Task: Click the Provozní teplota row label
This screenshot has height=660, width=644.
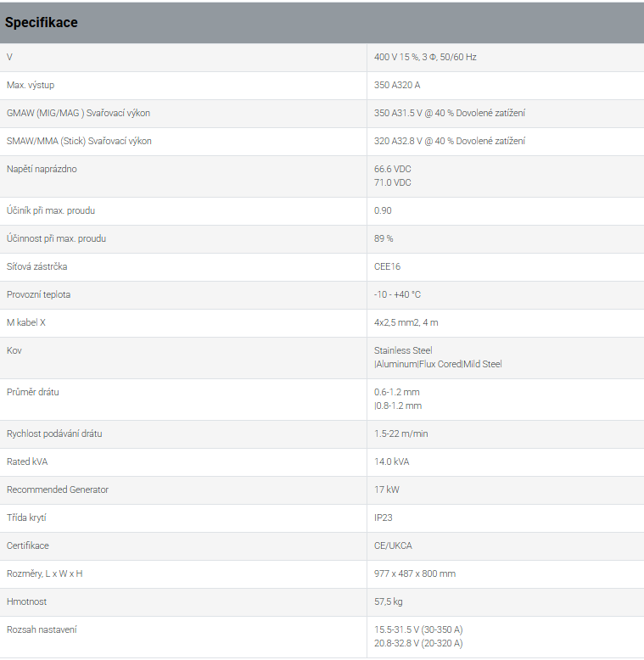Action: tap(38, 294)
